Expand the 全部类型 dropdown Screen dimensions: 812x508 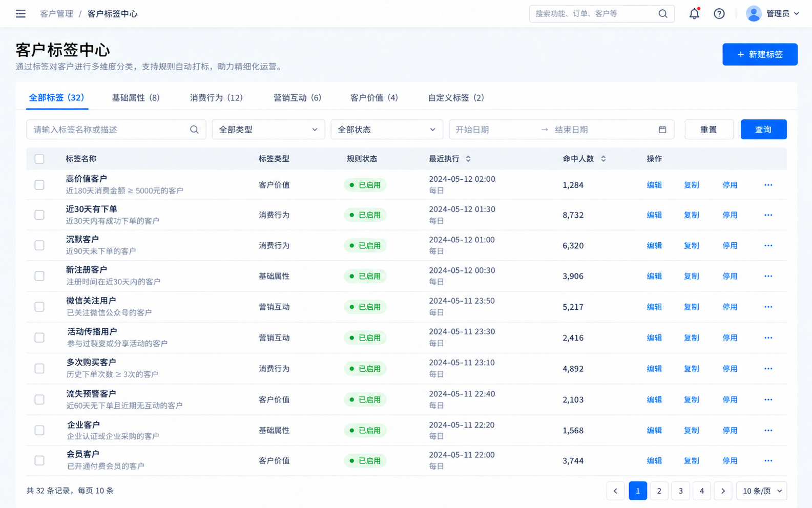pos(268,130)
